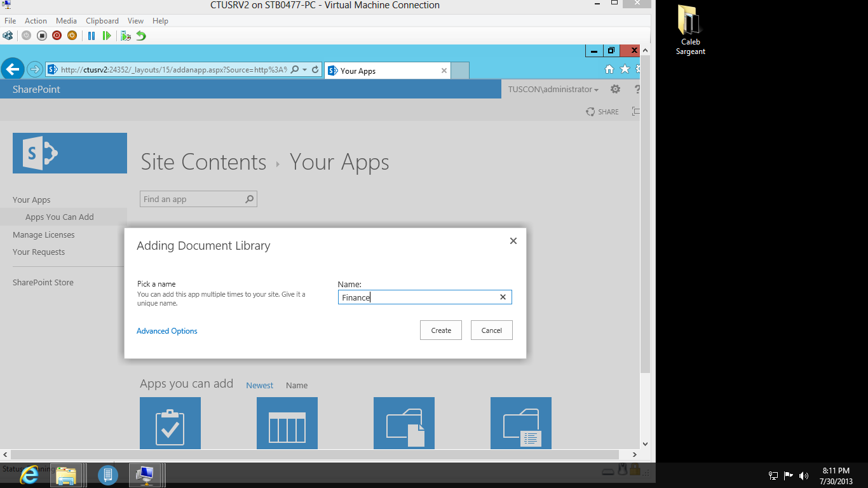Viewport: 868px width, 488px height.
Task: Click the green Reset VM icon
Action: click(107, 36)
